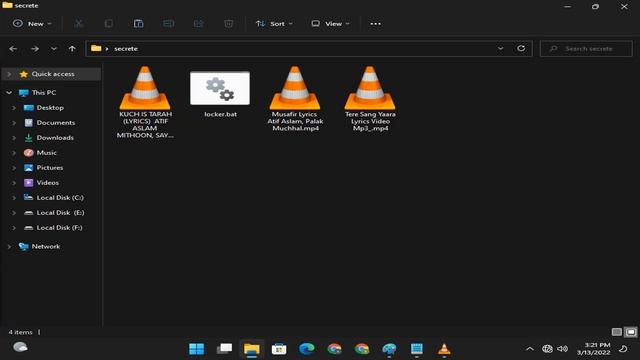Open Documents in the sidebar
Viewport: 640px width, 360px height.
coord(56,122)
